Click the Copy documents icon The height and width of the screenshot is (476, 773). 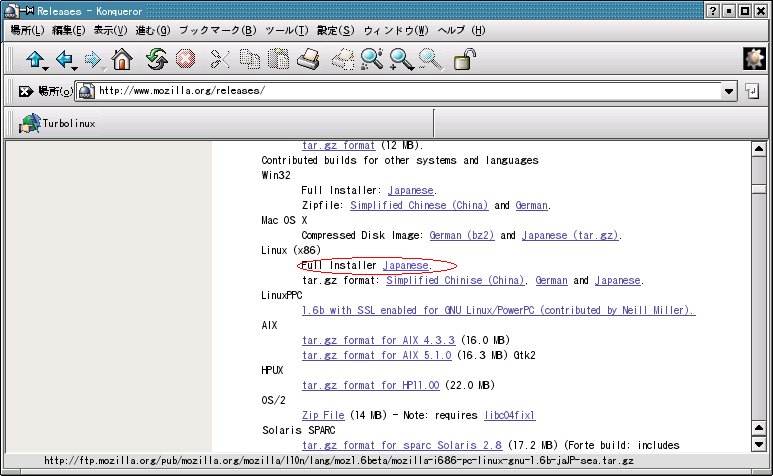coord(249,59)
